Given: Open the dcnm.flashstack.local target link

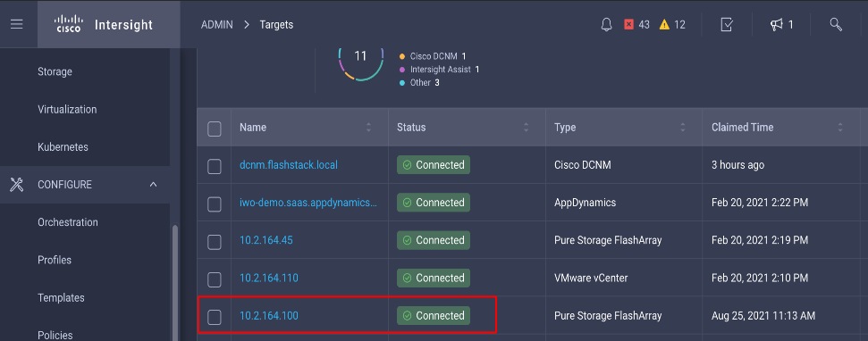Looking at the screenshot, I should pos(289,164).
